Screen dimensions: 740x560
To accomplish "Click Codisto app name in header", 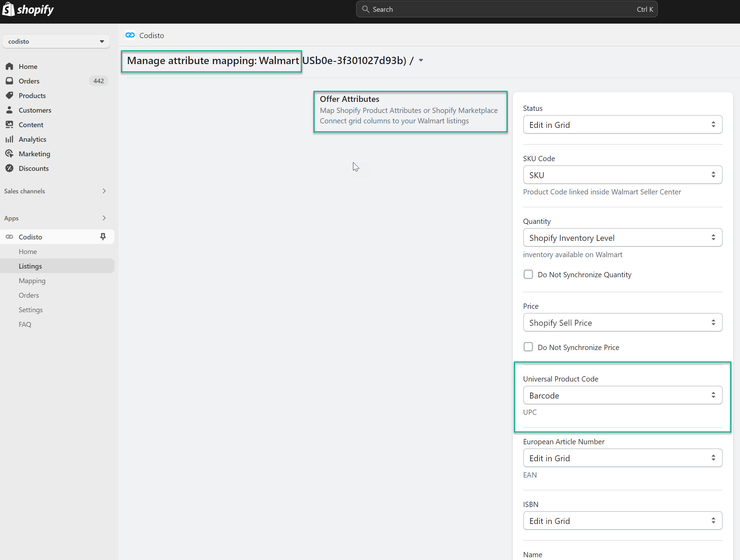I will click(152, 35).
